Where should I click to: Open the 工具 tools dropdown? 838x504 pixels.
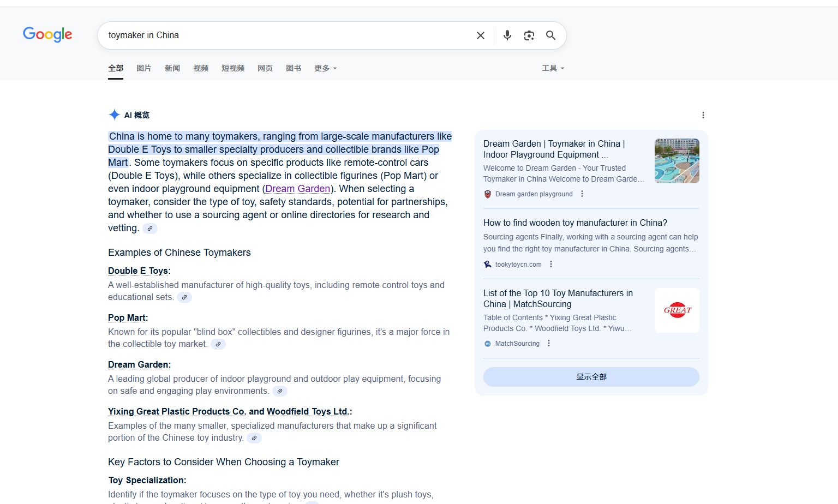click(553, 68)
